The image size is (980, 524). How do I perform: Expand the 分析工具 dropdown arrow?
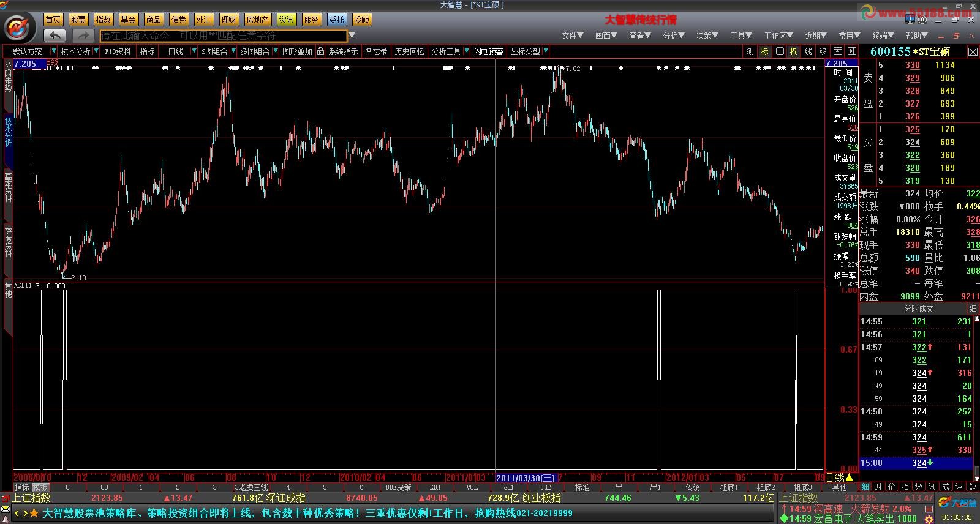tap(466, 51)
